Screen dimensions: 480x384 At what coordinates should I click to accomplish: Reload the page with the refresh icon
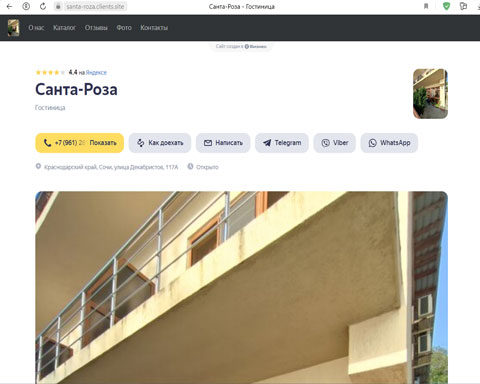(x=43, y=6)
